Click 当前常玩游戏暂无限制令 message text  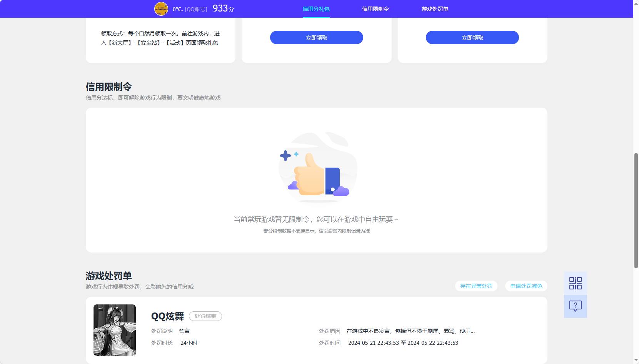click(316, 219)
